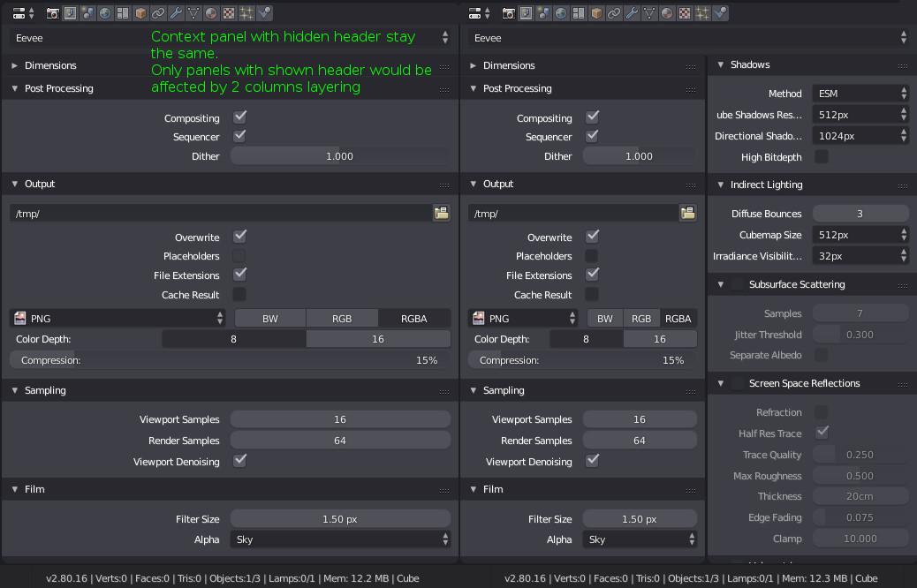Open the Constraints chain-link tab in right editor
Viewport: 917px width, 588px height.
click(614, 13)
